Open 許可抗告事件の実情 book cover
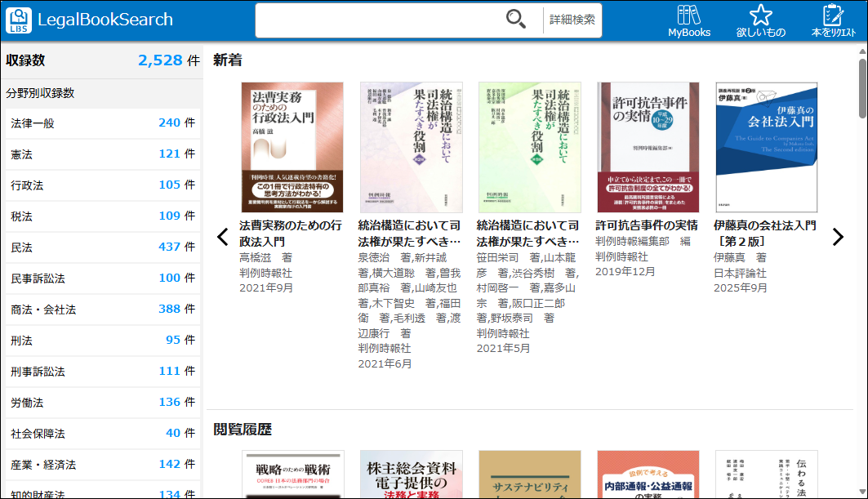 (x=648, y=147)
